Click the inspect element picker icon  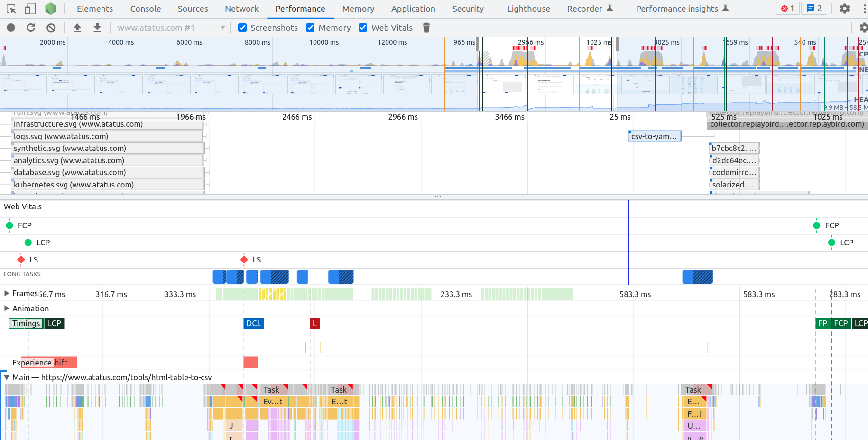tap(11, 9)
